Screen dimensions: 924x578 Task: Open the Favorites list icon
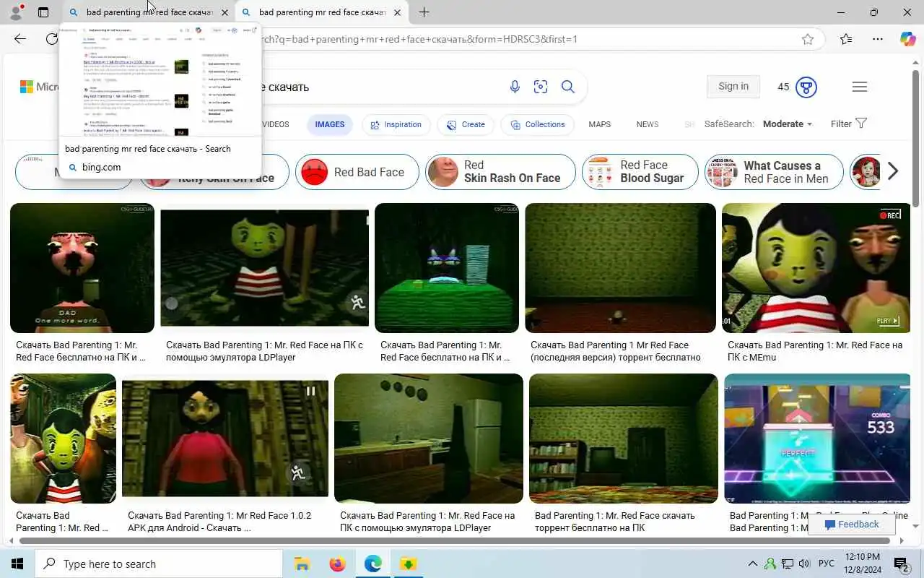click(846, 39)
